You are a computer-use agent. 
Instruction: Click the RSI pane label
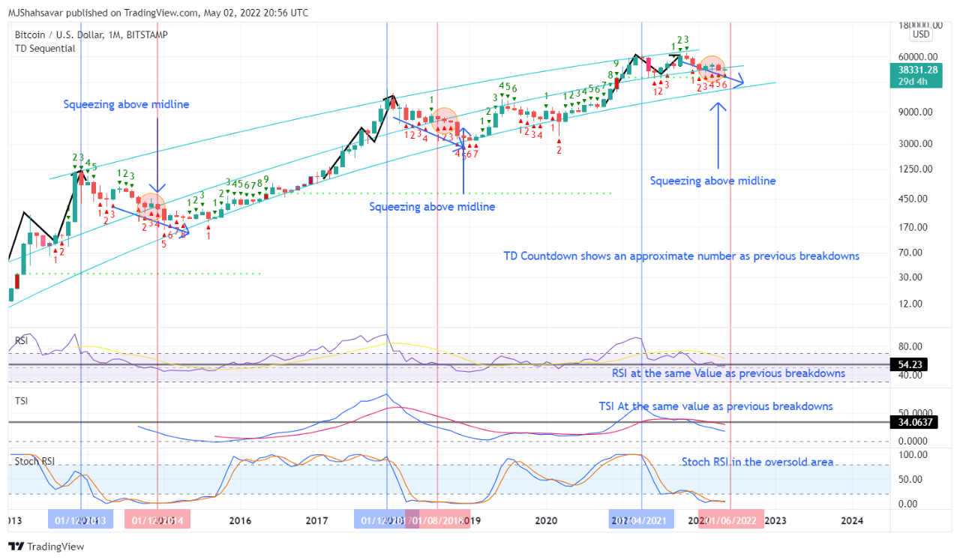[x=22, y=341]
